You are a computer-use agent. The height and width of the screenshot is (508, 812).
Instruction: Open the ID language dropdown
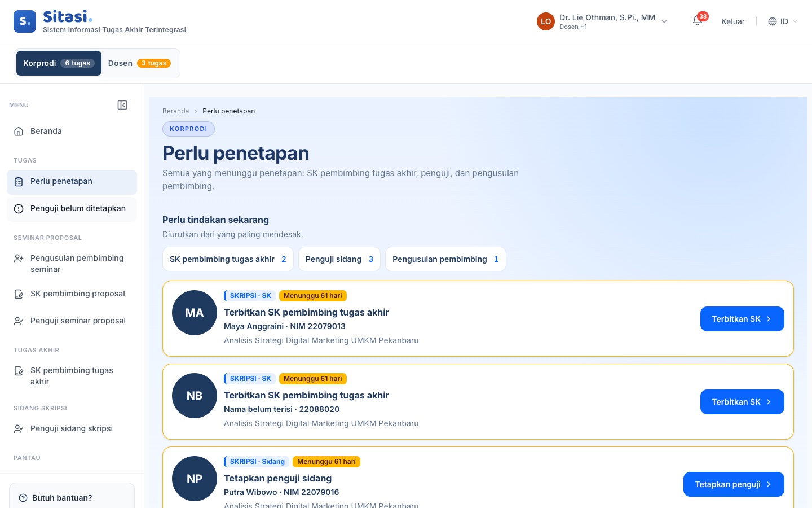click(x=783, y=21)
